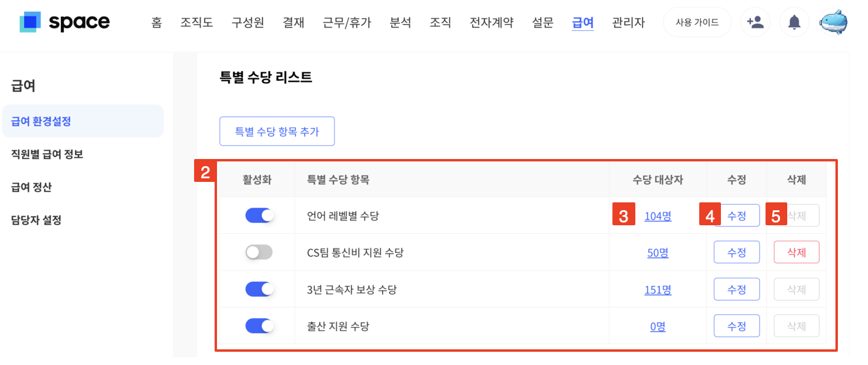
Task: Click the space logo icon
Action: pos(30,22)
